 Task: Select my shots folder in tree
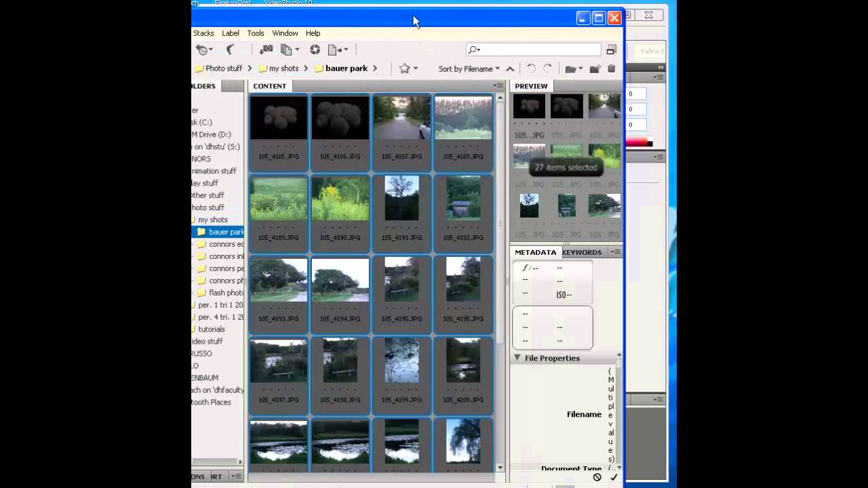click(213, 220)
